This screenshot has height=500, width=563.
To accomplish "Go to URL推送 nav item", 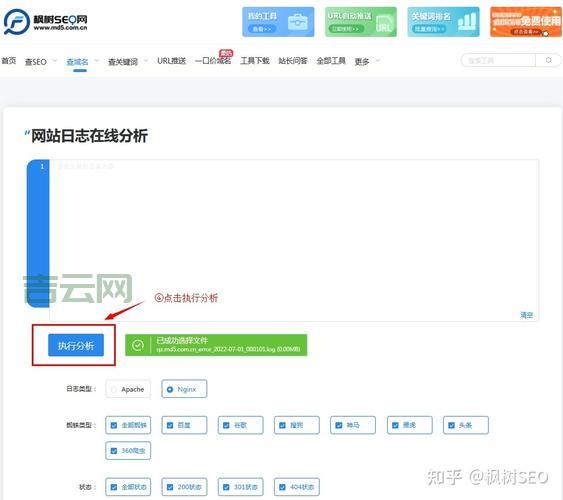I will pos(172,61).
